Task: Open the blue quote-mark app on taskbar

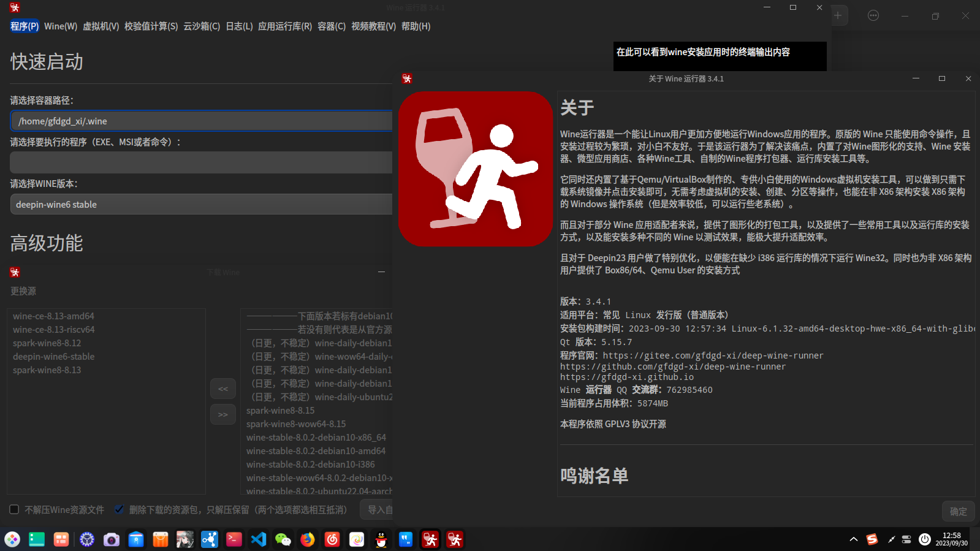Action: 406,539
